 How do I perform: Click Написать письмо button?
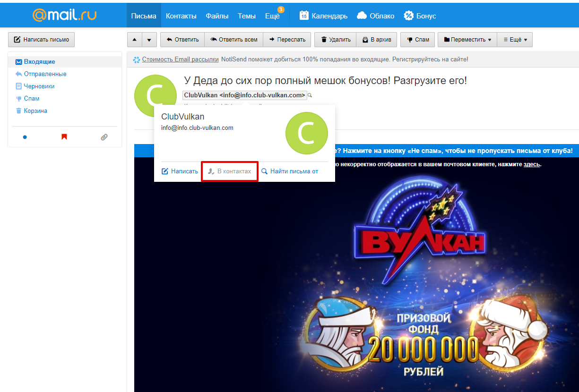pos(42,40)
